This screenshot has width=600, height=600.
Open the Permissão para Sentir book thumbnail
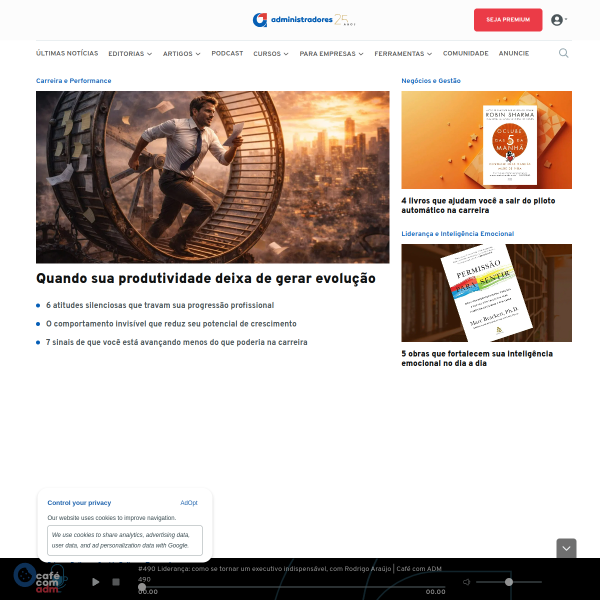coord(486,293)
